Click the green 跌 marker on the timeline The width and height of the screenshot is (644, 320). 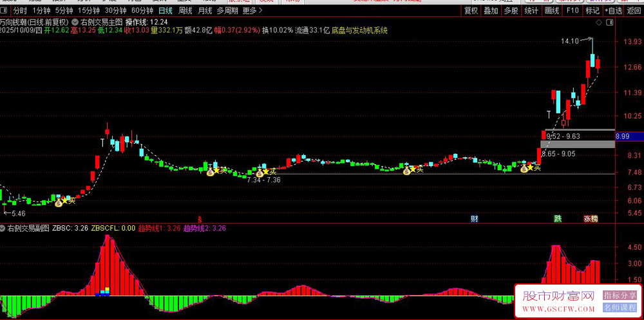click(557, 219)
